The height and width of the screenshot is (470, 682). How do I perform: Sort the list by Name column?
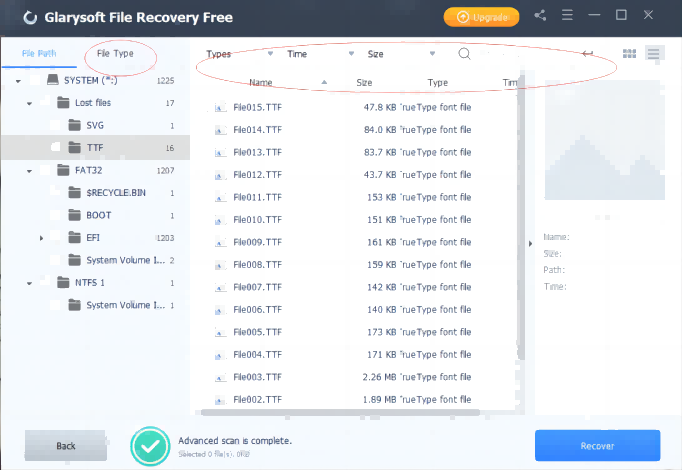(261, 83)
